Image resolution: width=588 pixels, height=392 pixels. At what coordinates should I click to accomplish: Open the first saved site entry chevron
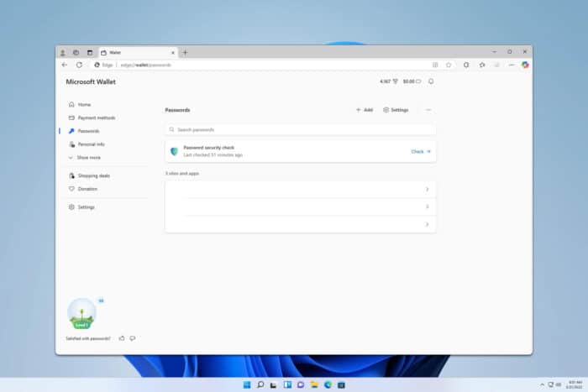tap(427, 189)
